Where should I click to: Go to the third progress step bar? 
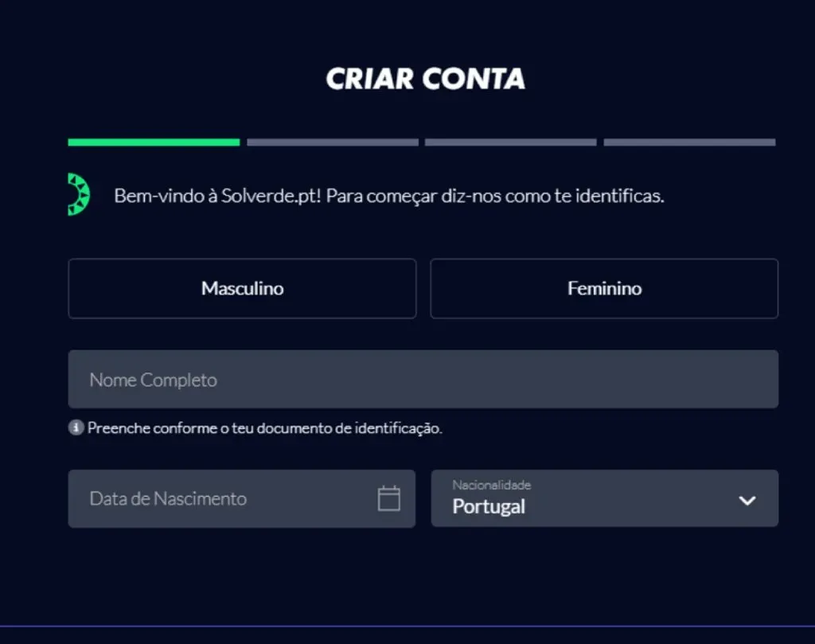510,142
